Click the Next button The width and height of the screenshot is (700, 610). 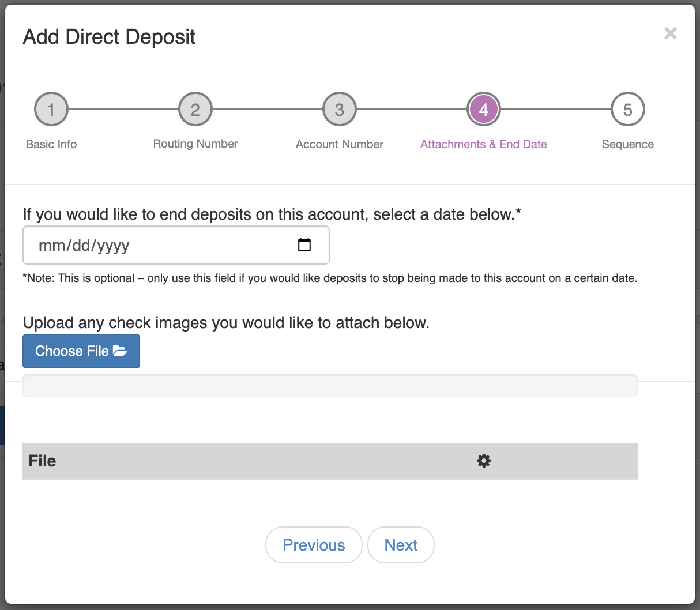401,544
